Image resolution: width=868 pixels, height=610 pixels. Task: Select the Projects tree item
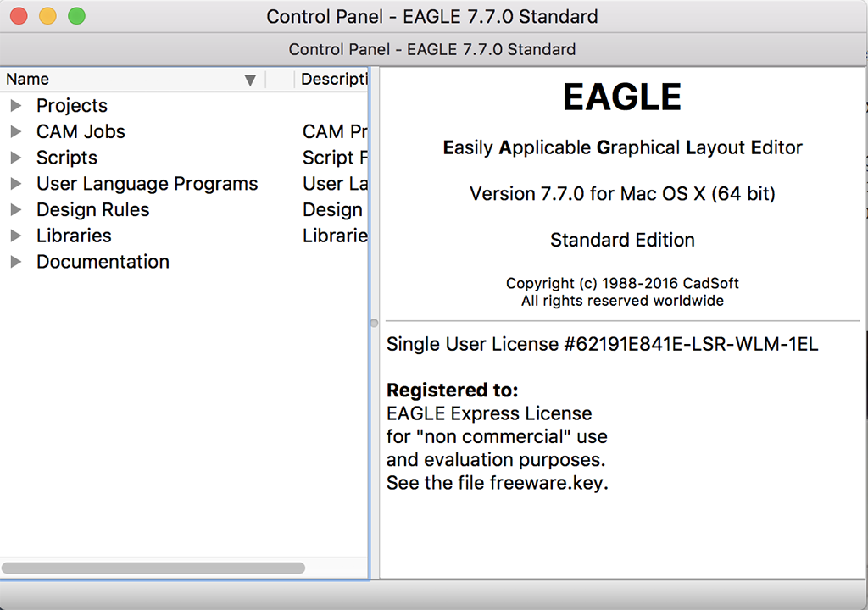click(x=72, y=105)
